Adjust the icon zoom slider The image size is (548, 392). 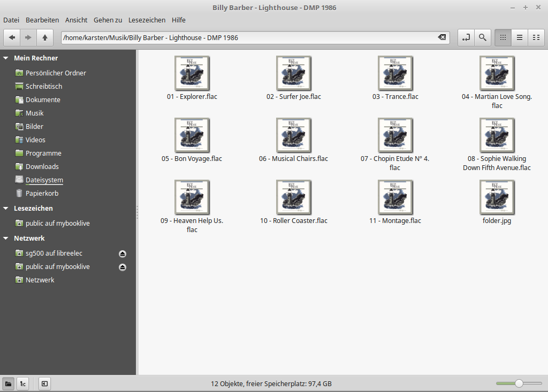[519, 383]
